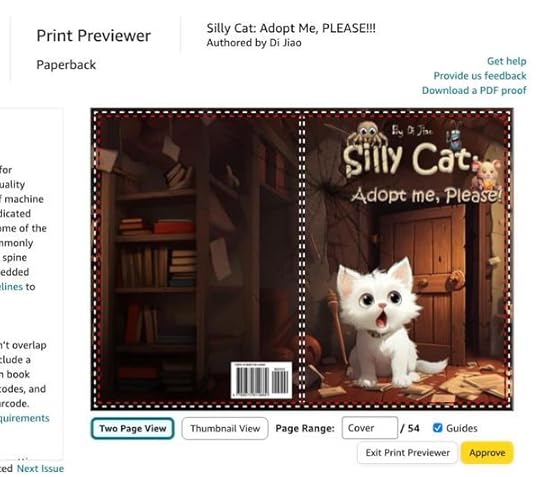The height and width of the screenshot is (477, 540).
Task: Exit Print Previewer
Action: (x=407, y=453)
